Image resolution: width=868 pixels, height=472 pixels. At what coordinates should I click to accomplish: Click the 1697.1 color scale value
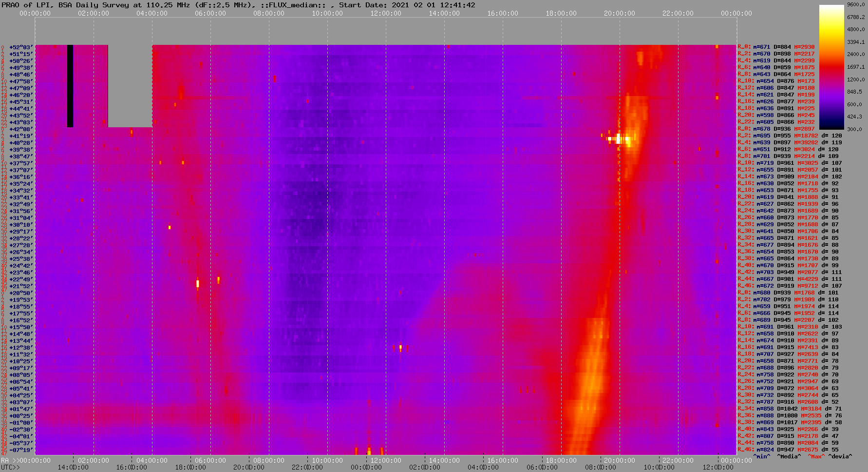coord(856,67)
